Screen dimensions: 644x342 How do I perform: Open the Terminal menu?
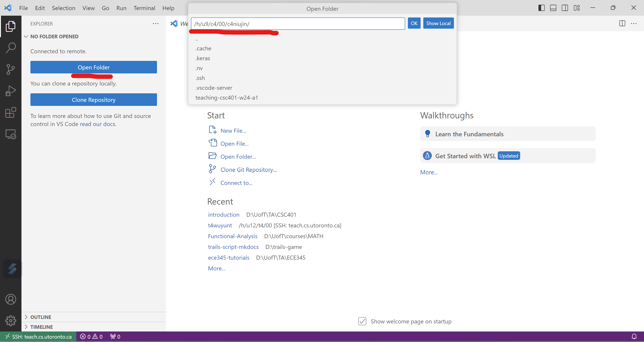144,8
